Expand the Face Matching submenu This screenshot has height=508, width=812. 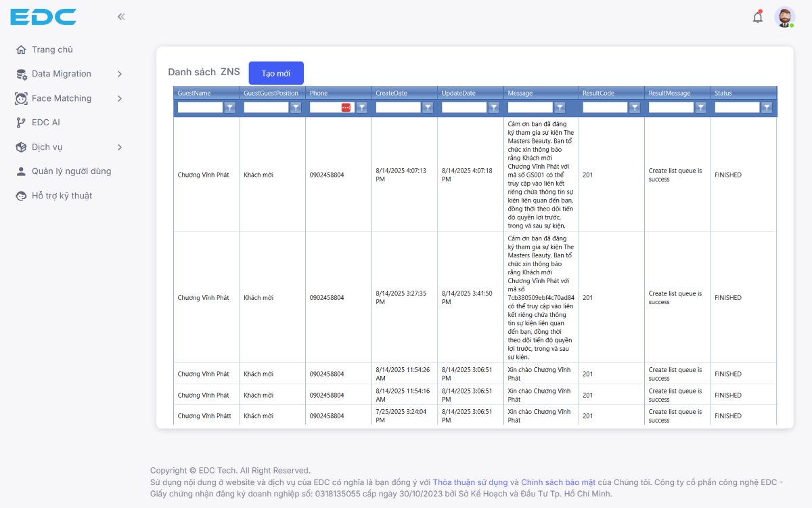(x=119, y=98)
